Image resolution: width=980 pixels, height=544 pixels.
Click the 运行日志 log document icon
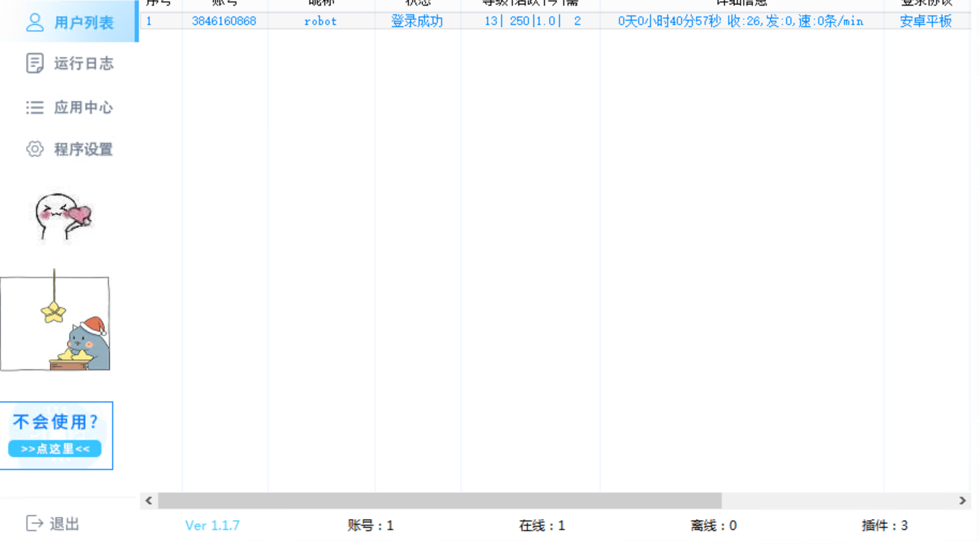pyautogui.click(x=34, y=64)
